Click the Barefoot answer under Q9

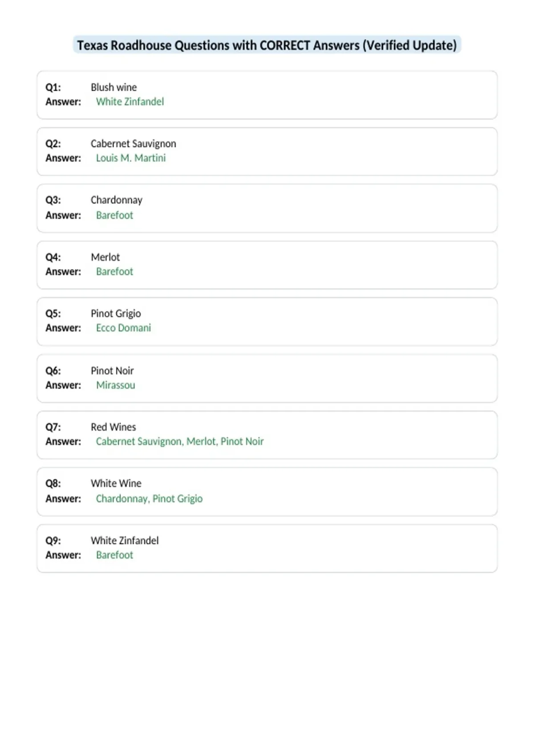pos(115,555)
